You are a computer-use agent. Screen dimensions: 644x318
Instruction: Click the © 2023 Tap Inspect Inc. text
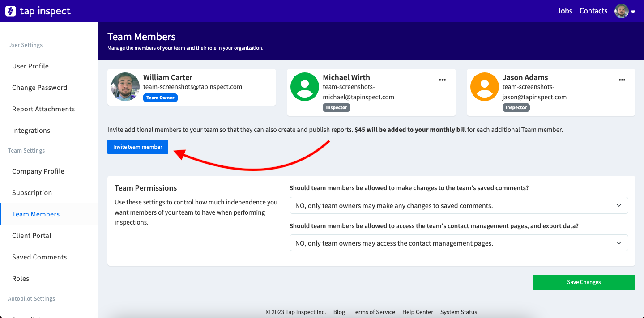[296, 312]
